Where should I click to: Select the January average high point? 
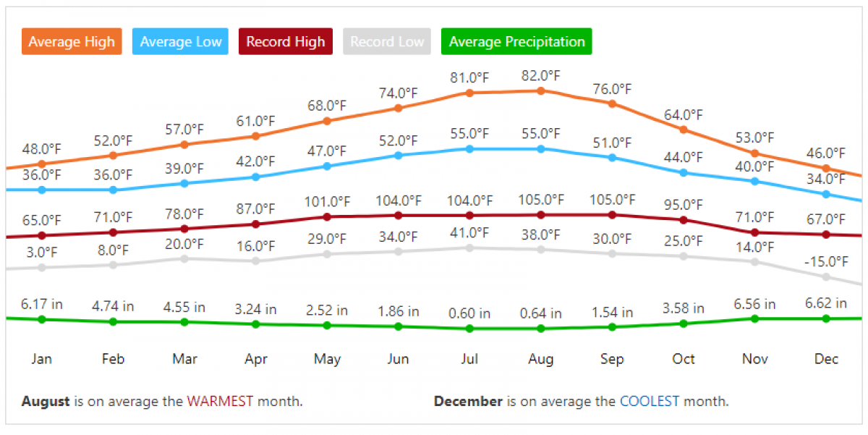click(x=41, y=164)
